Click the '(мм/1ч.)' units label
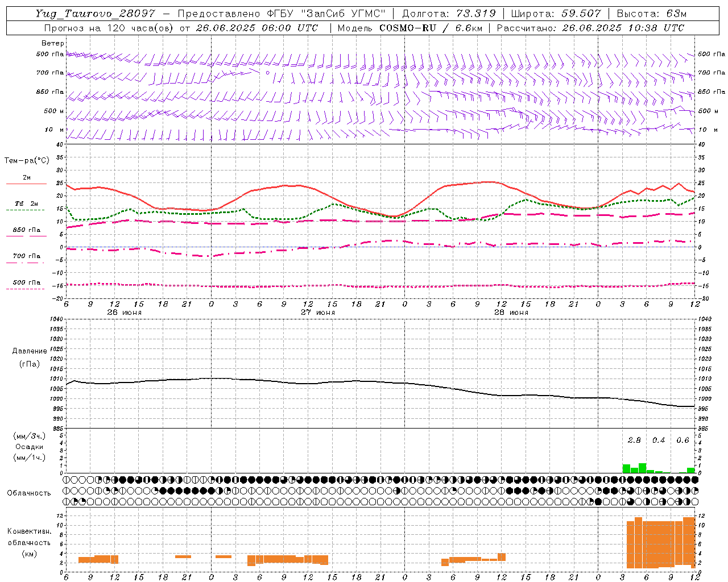The width and height of the screenshot is (728, 582). [30, 458]
